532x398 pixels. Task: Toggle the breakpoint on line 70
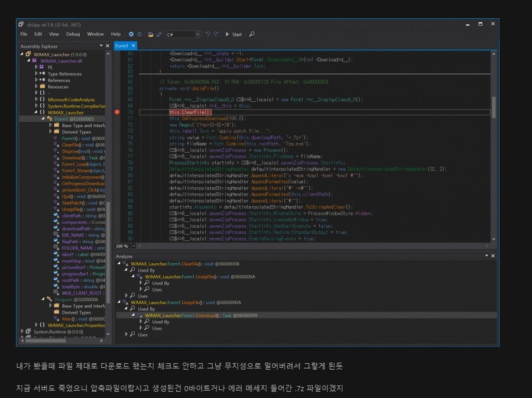[117, 112]
